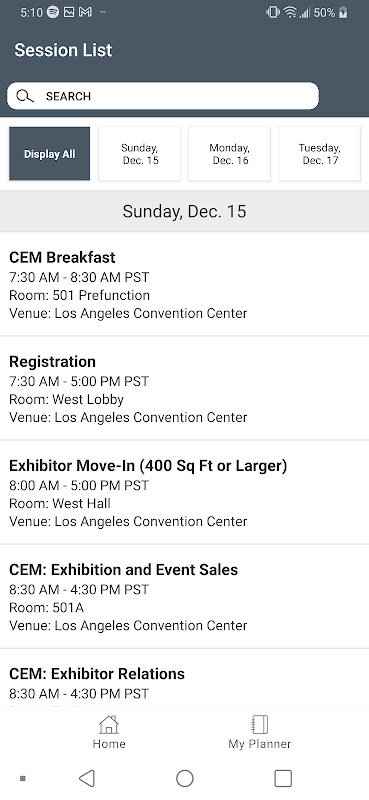This screenshot has height=800, width=369.
Task: Open Exhibitor Move-In session details
Action: (x=184, y=492)
